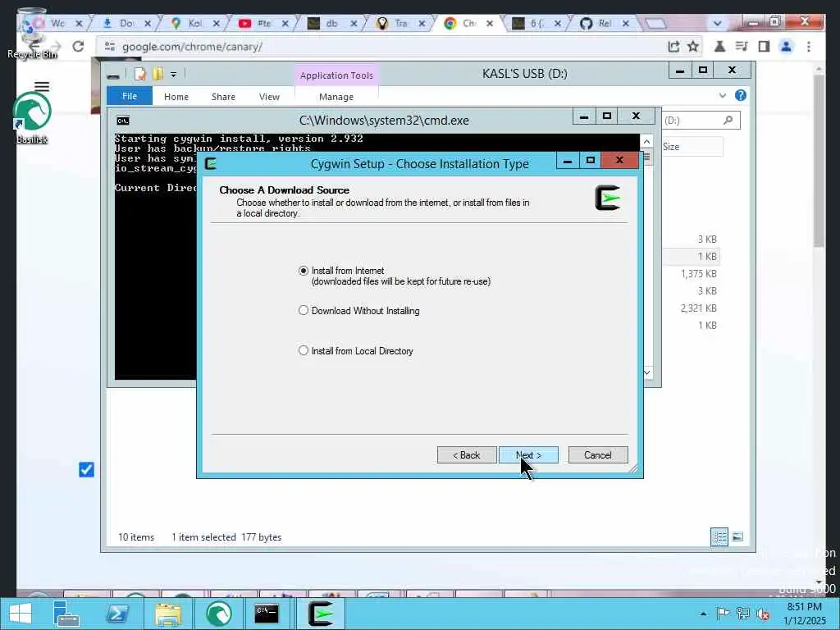Click the Share this page icon in Chrome
Screen dimensions: 840x630
(674, 47)
